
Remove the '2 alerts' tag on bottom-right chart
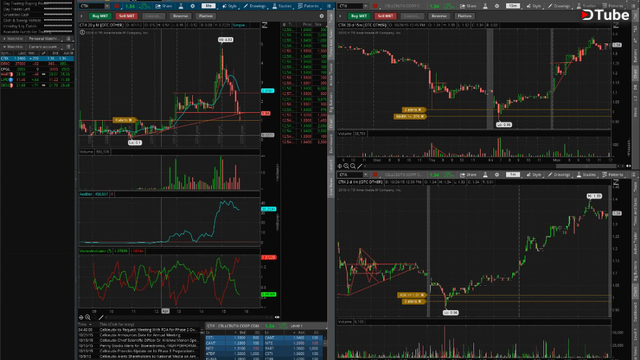coord(420,302)
